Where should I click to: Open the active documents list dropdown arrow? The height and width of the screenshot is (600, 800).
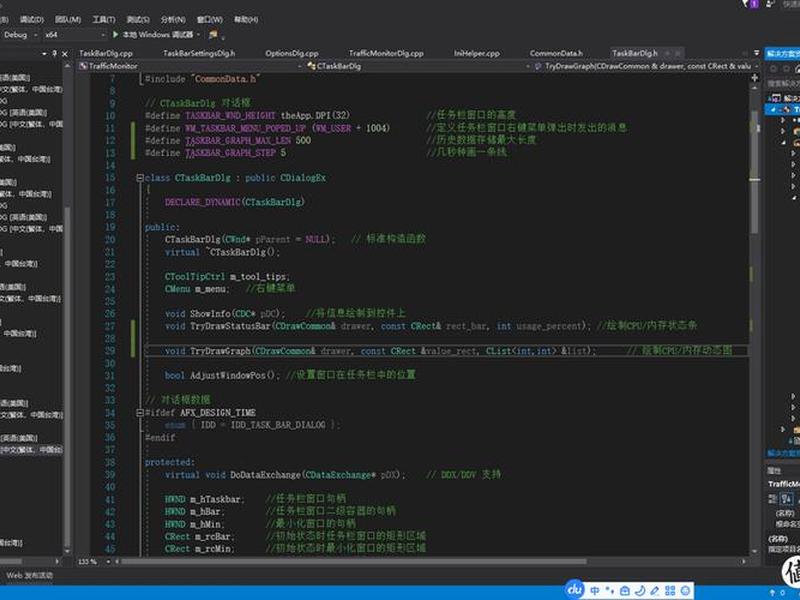(x=757, y=53)
